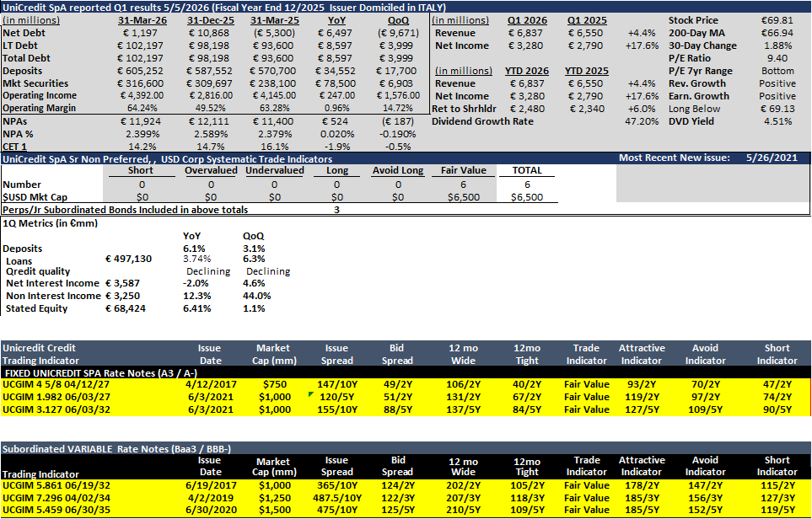Image resolution: width=812 pixels, height=519 pixels.
Task: Select the FIXED UNICREDIT SPA Rate Notes header
Action: click(x=101, y=372)
